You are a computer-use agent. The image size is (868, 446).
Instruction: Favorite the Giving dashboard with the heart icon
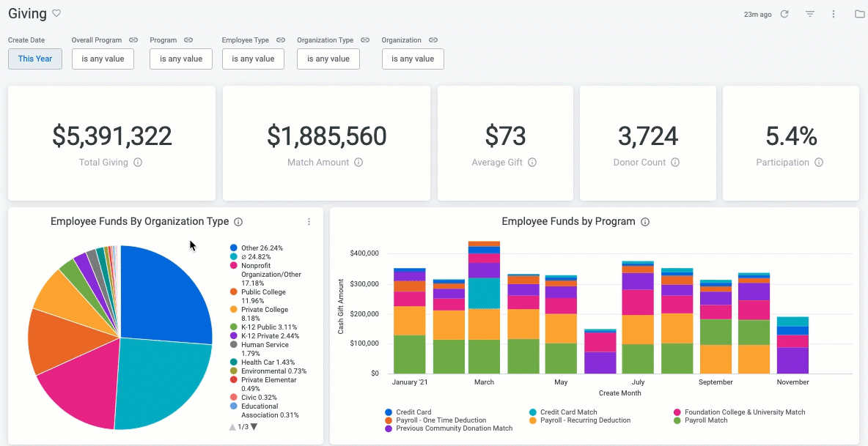(x=56, y=14)
